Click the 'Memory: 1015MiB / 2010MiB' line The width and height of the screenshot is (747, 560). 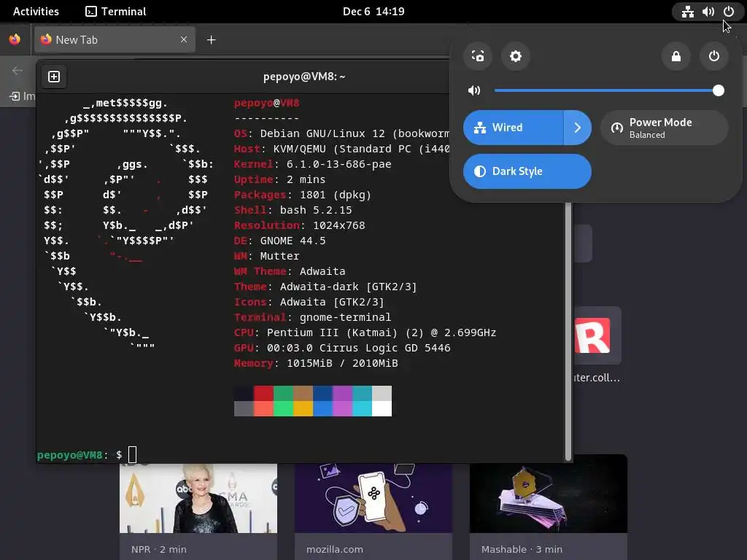[x=316, y=363]
